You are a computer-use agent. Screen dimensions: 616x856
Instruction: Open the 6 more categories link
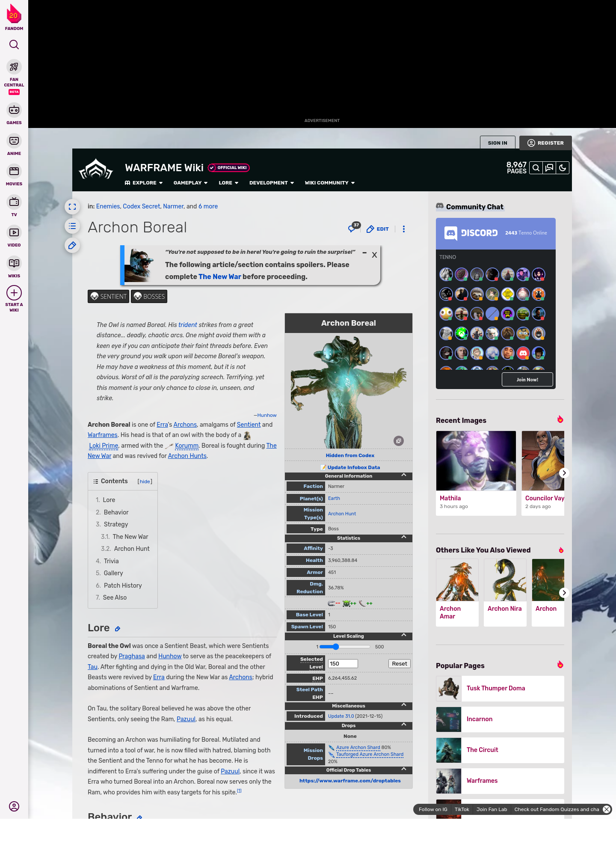(208, 206)
